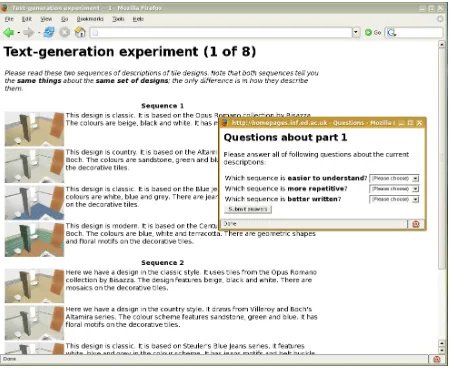Click Sequence 1 blue-floor design thumbnail
Screen dimensions: 450x368
(x=34, y=203)
